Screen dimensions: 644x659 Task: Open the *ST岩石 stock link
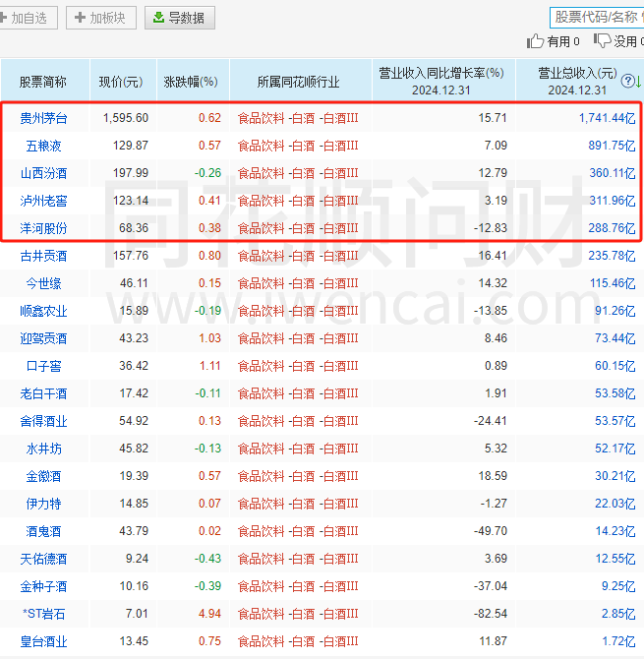click(43, 614)
